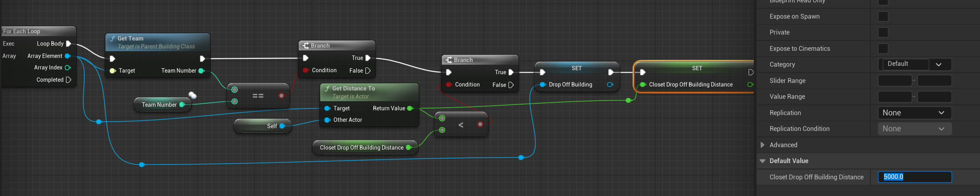Click the Closet Drop Off Building Distance default value field
980x196 pixels.
coord(915,177)
